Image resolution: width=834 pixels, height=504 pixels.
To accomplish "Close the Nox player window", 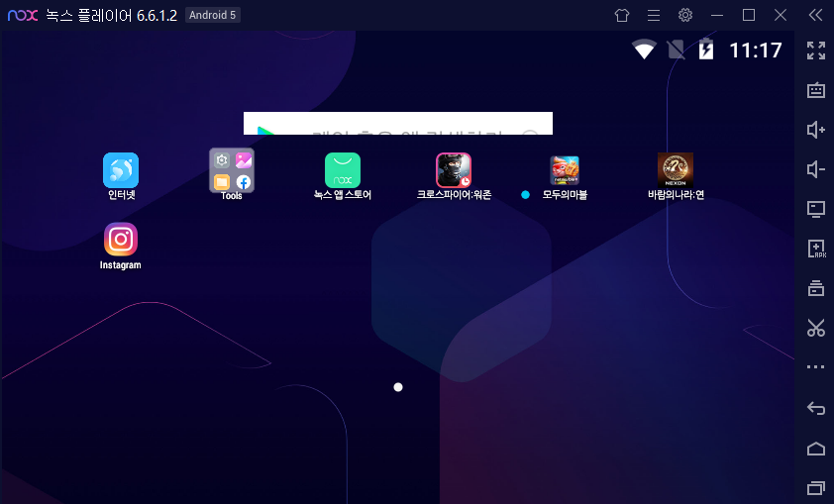I will coord(781,15).
